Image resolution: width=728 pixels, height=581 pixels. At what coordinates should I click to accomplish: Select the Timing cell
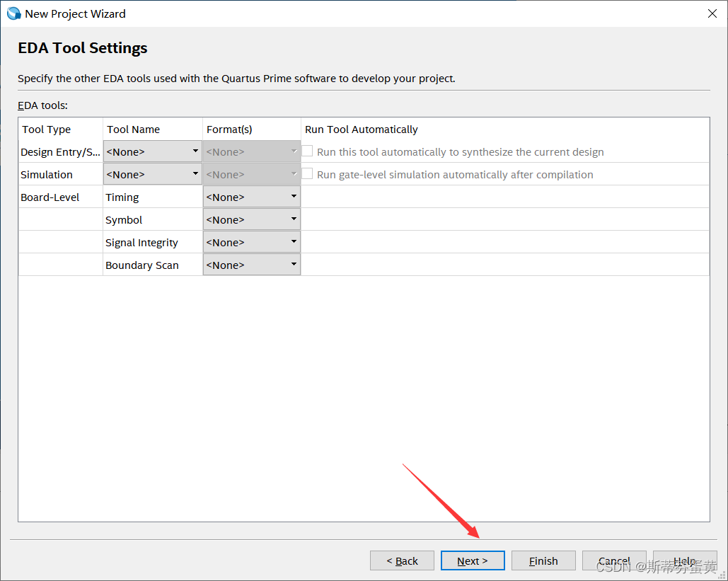[153, 197]
